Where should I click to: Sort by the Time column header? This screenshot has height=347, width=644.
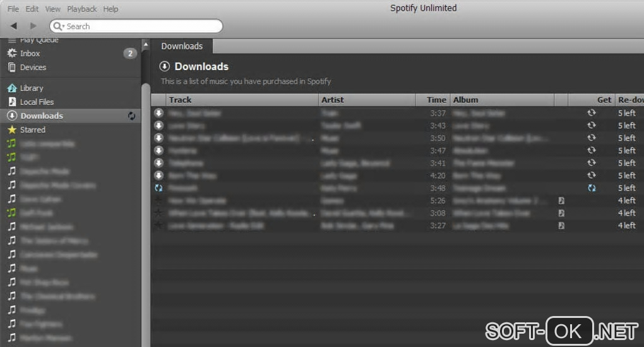(433, 99)
